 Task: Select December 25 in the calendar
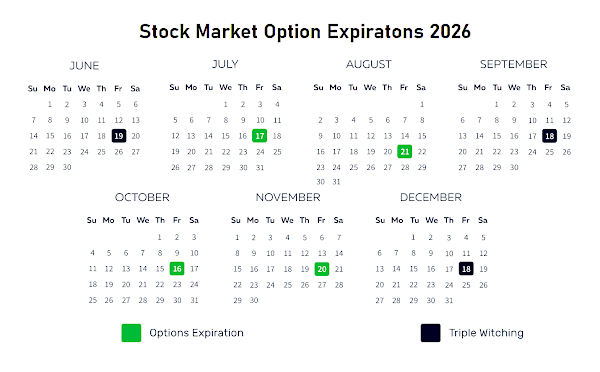coord(466,285)
